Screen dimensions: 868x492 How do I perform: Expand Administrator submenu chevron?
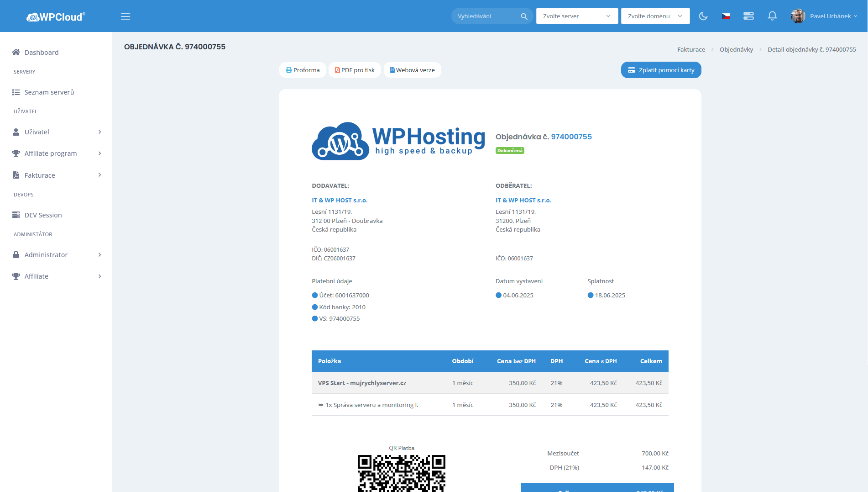(x=99, y=255)
